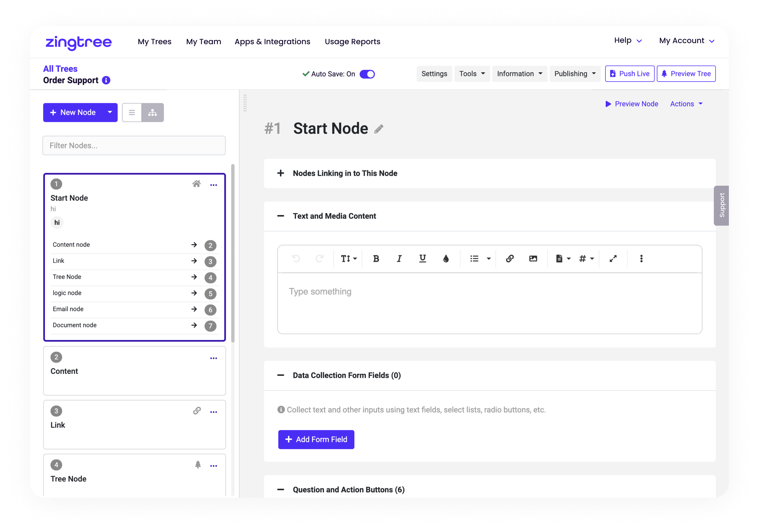The width and height of the screenshot is (759, 532).
Task: Click the Push Live button
Action: pos(629,74)
